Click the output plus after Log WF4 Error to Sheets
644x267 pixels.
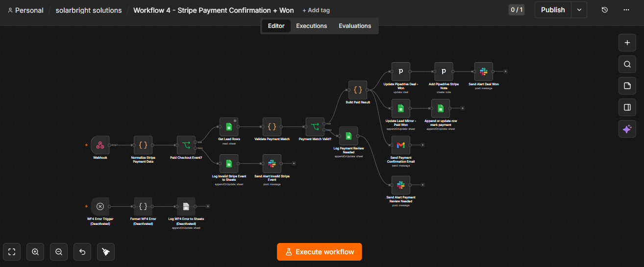(208, 206)
